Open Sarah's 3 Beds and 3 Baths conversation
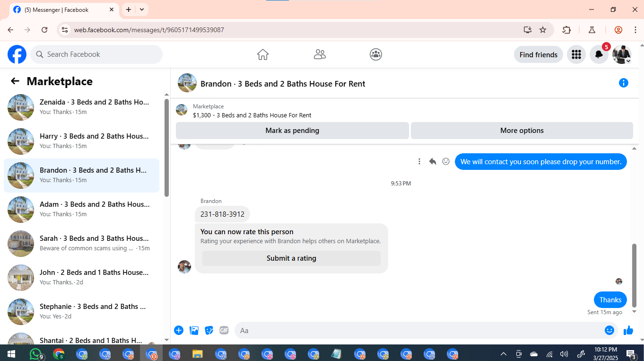This screenshot has width=644, height=361. point(81,244)
